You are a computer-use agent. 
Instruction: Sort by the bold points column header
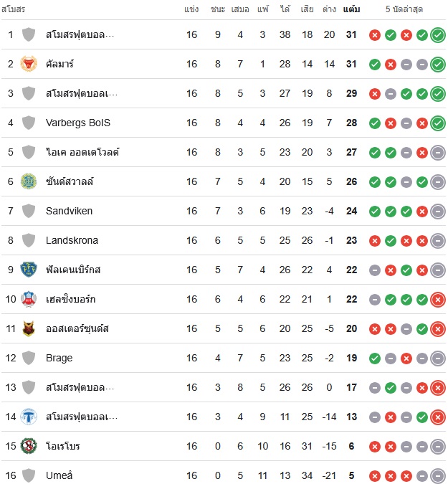[x=351, y=9]
